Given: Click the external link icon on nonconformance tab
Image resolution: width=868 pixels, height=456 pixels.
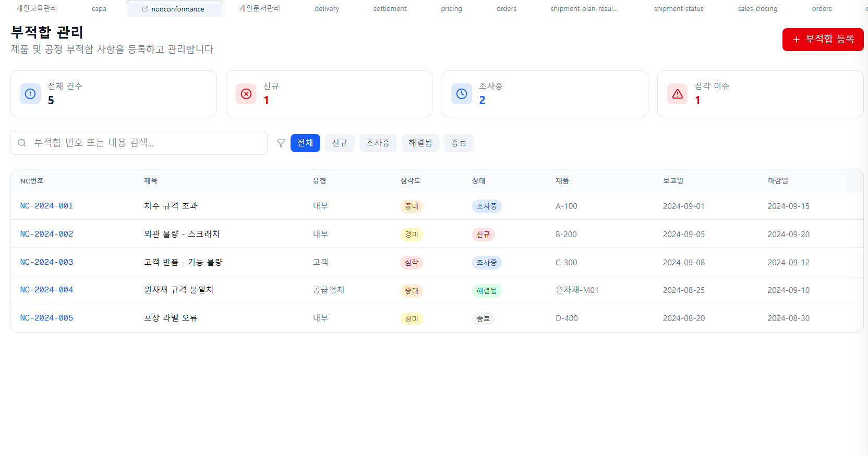Looking at the screenshot, I should point(145,9).
